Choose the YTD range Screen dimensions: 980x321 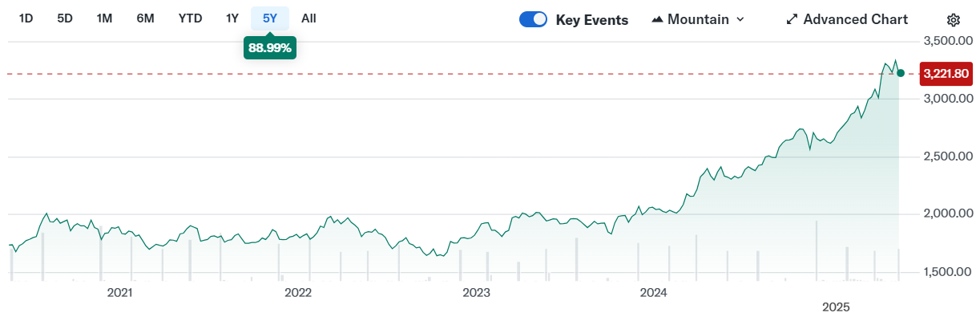[190, 18]
